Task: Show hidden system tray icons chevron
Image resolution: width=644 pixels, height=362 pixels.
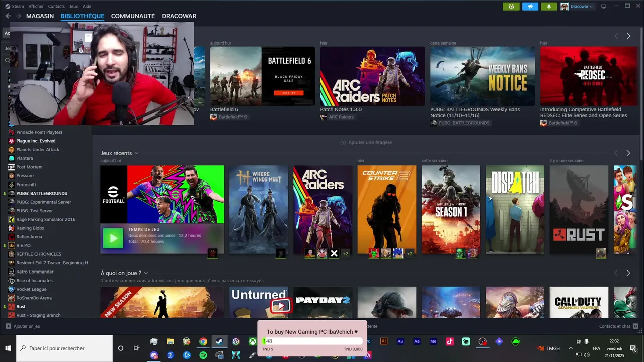Action: [570, 348]
